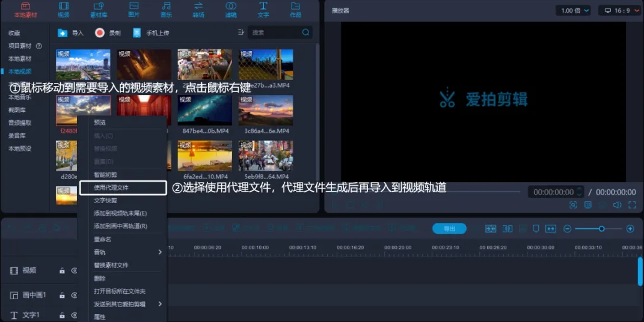Toggle the lock on the 画中画1 track

pos(62,295)
